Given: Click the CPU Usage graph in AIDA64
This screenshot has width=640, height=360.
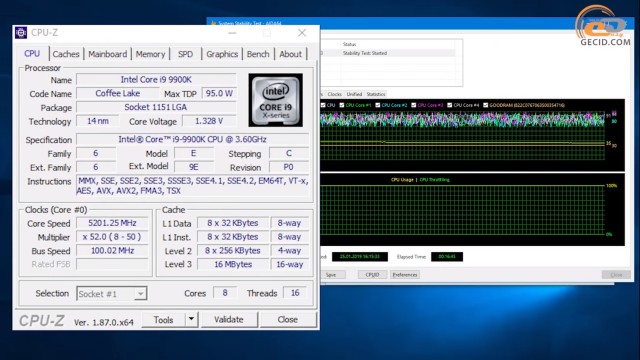Looking at the screenshot, I should click(x=472, y=210).
